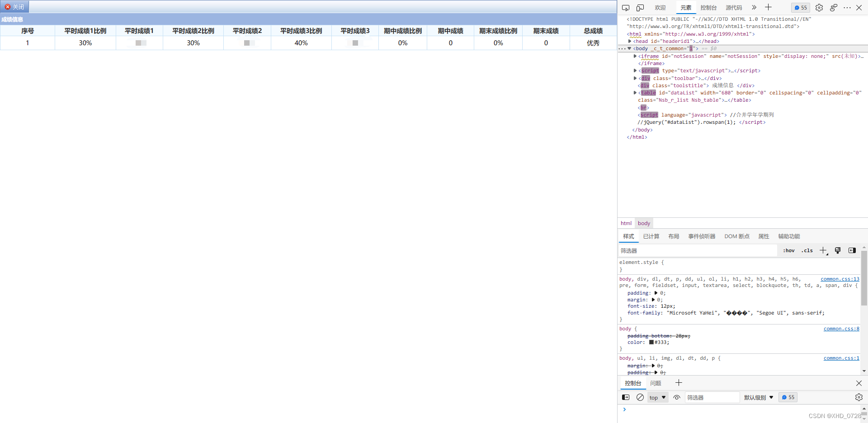The height and width of the screenshot is (423, 868).
Task: Select the 元素 tab
Action: tap(686, 8)
